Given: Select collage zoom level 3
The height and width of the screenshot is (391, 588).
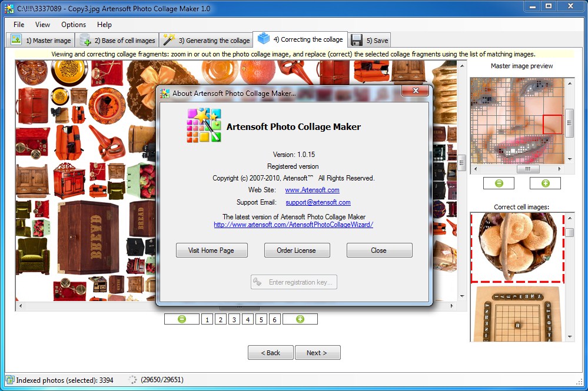Looking at the screenshot, I should (234, 319).
